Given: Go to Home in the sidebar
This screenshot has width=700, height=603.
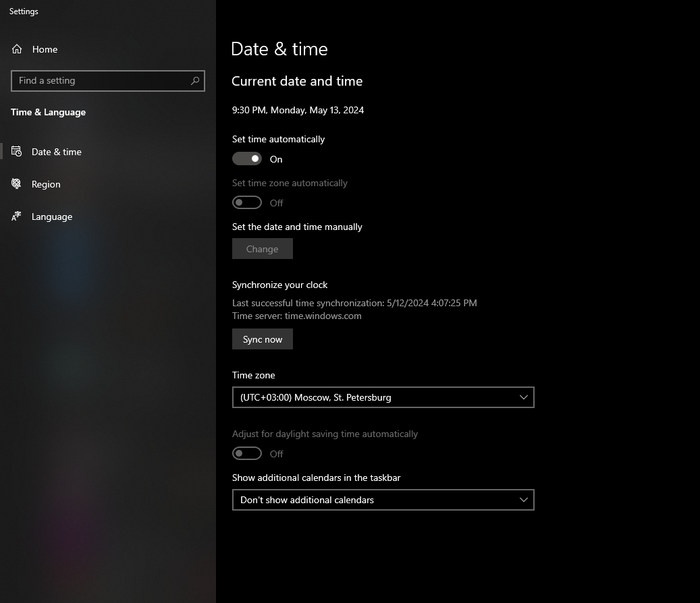Looking at the screenshot, I should pyautogui.click(x=45, y=49).
